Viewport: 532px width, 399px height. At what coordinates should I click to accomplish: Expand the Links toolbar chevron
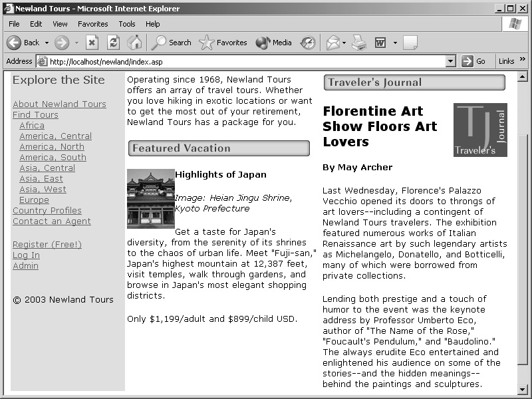(x=523, y=59)
